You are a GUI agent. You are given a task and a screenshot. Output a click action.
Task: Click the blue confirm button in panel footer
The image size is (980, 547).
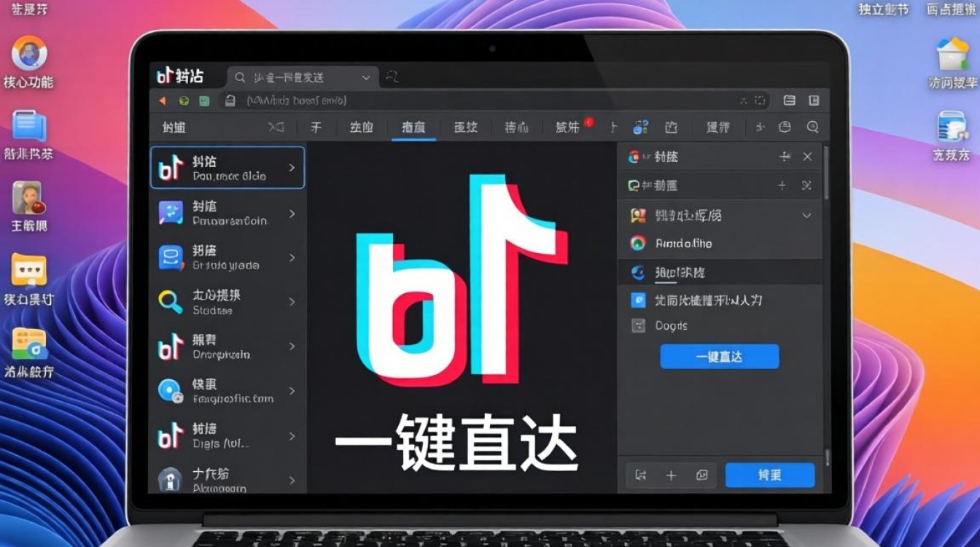770,475
